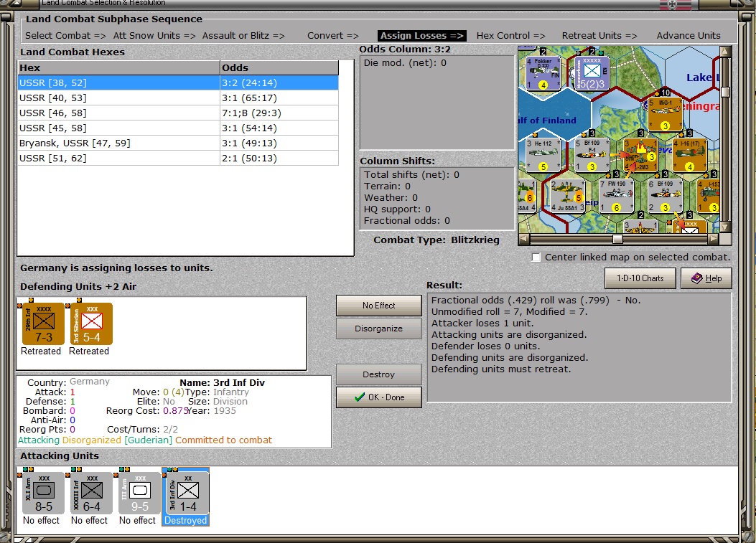Click the Destroy button
Image resolution: width=756 pixels, height=543 pixels.
[378, 374]
